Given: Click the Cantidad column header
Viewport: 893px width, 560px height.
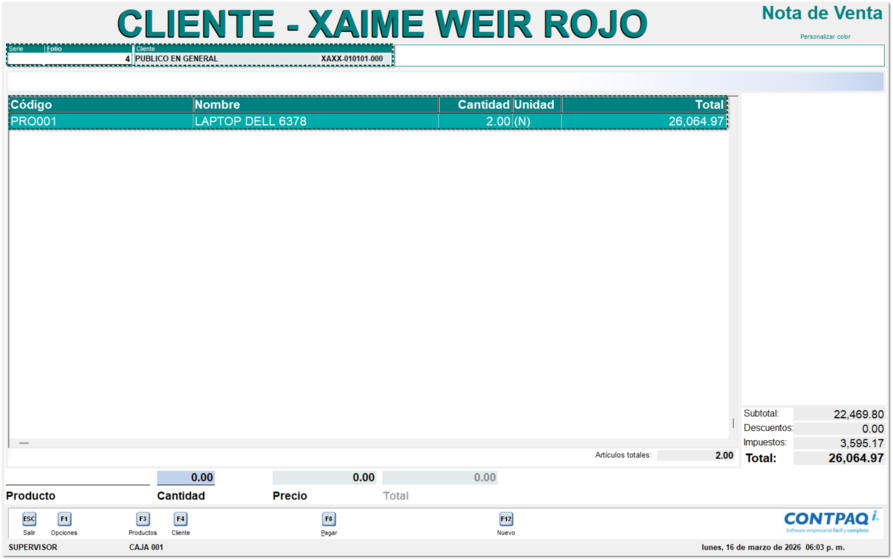Looking at the screenshot, I should [476, 105].
